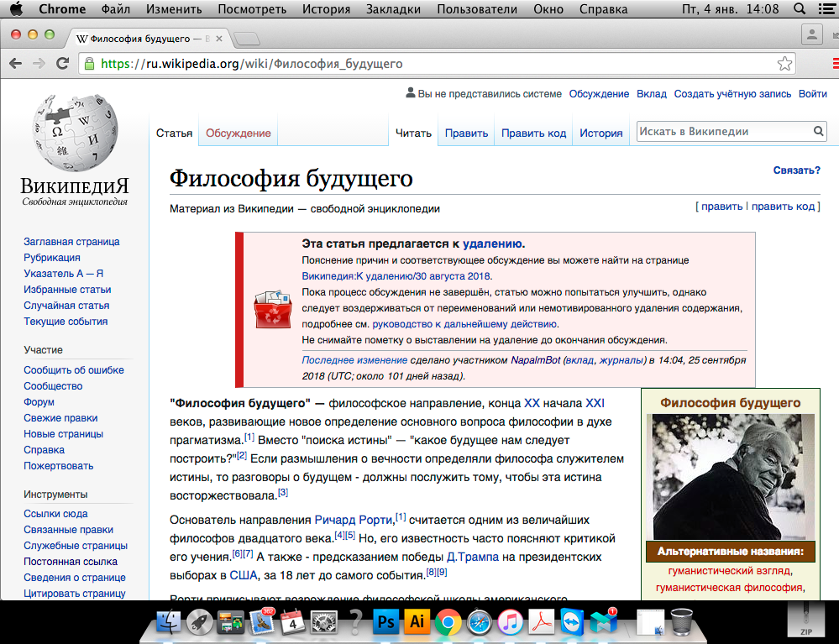The height and width of the screenshot is (644, 839).
Task: Open the Вклад link at top
Action: pyautogui.click(x=651, y=93)
